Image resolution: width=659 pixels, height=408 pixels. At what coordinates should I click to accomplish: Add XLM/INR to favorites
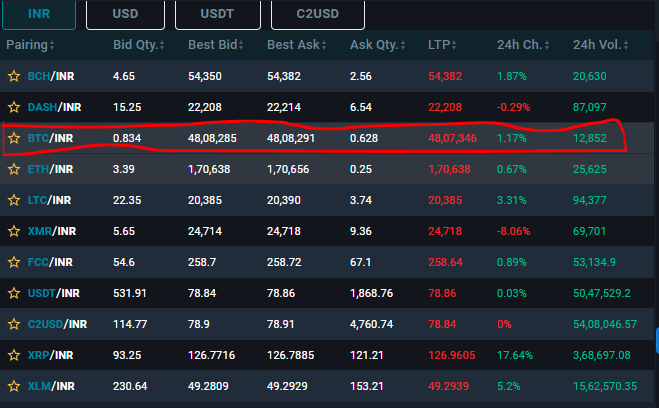click(14, 386)
